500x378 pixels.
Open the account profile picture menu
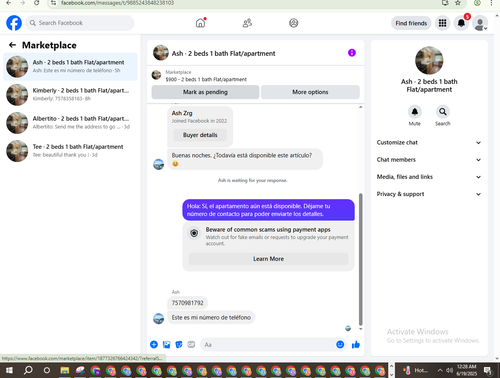click(480, 23)
